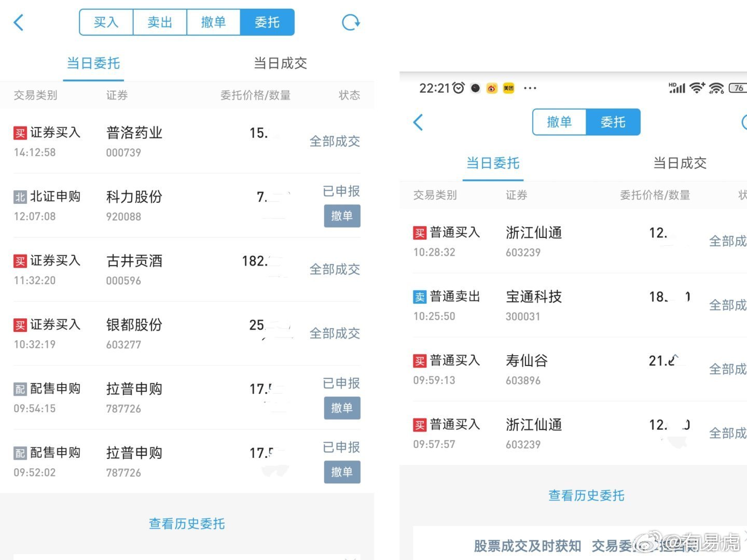Tap the Weibo notification icon
The width and height of the screenshot is (747, 560).
(492, 88)
